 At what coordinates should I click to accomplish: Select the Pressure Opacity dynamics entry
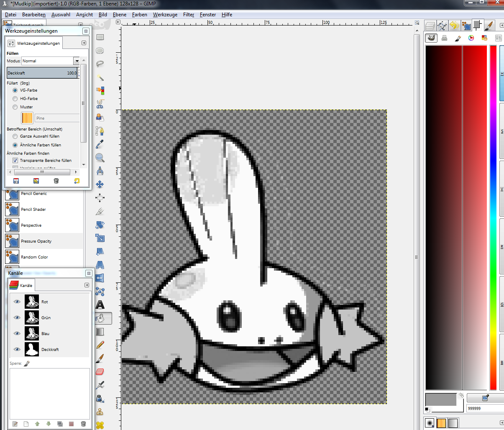[x=44, y=241]
